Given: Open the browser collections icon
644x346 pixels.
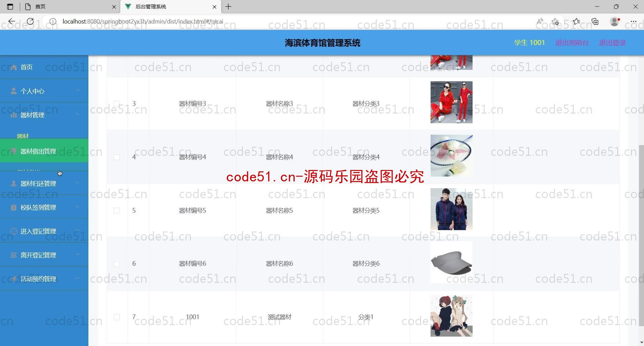Looking at the screenshot, I should point(595,21).
